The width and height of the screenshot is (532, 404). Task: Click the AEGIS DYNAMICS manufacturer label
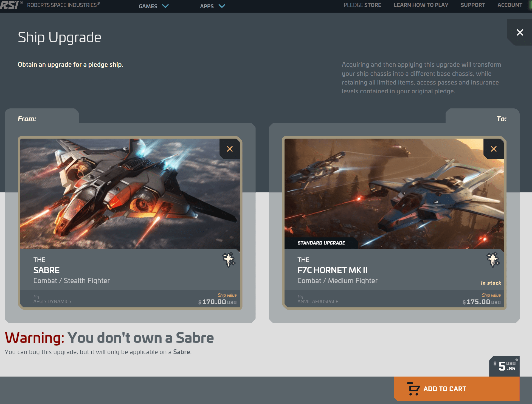(x=52, y=301)
